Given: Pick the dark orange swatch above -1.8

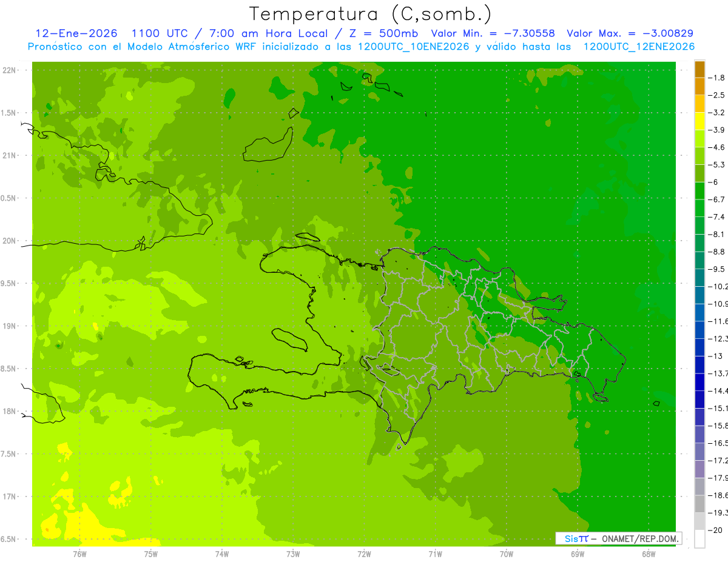Looking at the screenshot, I should [699, 69].
